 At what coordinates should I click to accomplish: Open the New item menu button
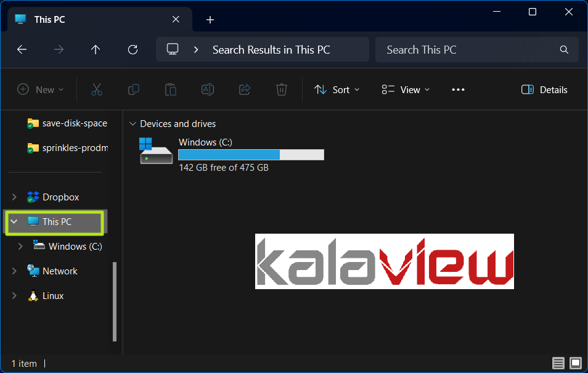[41, 89]
